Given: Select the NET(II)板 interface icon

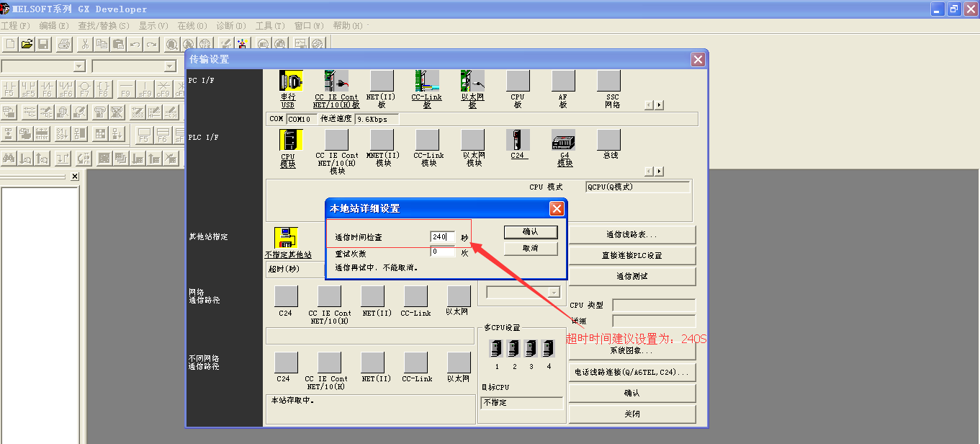Looking at the screenshot, I should coord(381,79).
